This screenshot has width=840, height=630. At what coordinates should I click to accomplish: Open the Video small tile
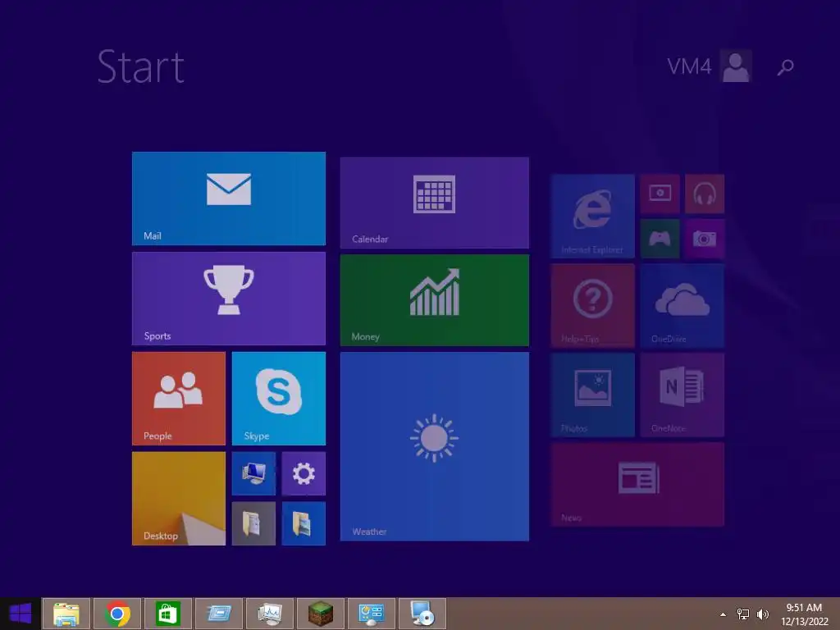click(660, 194)
